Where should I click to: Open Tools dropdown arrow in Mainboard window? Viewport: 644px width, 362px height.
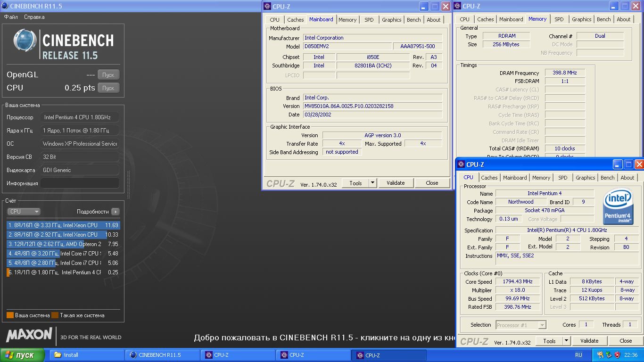tap(372, 183)
